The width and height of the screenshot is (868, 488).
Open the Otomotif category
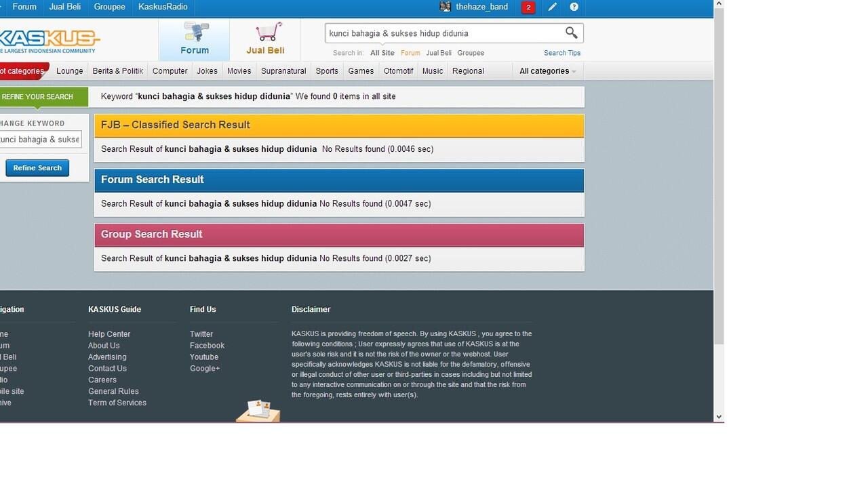pos(399,71)
